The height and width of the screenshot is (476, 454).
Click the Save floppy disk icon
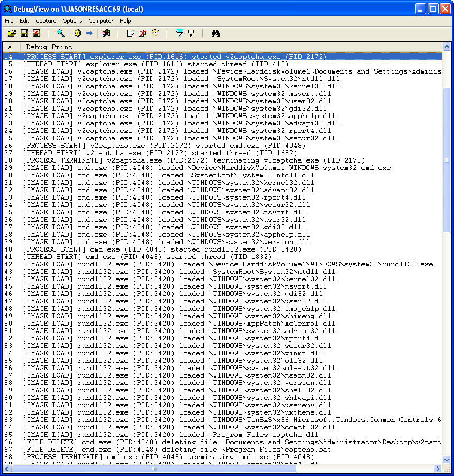[x=24, y=33]
